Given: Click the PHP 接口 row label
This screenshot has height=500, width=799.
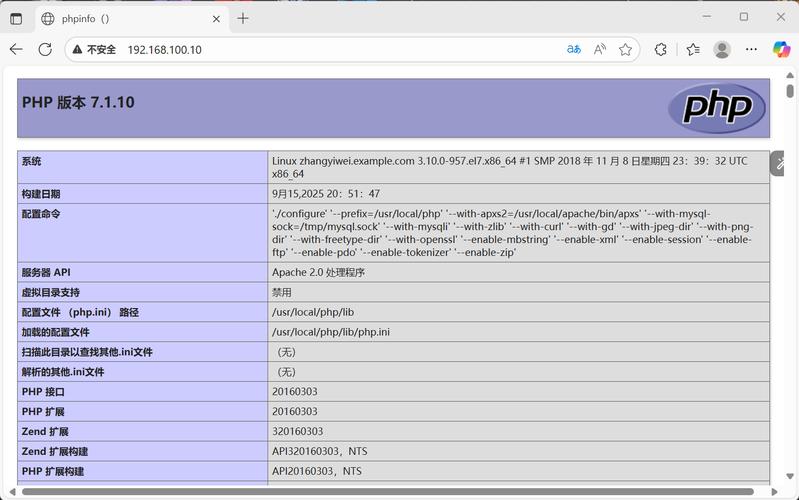Looking at the screenshot, I should pos(43,392).
